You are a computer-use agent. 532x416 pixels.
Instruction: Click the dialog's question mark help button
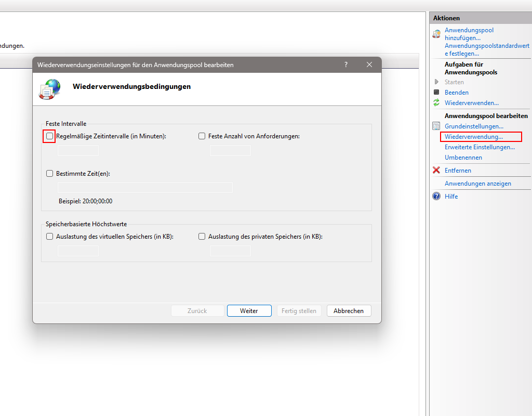tap(346, 64)
